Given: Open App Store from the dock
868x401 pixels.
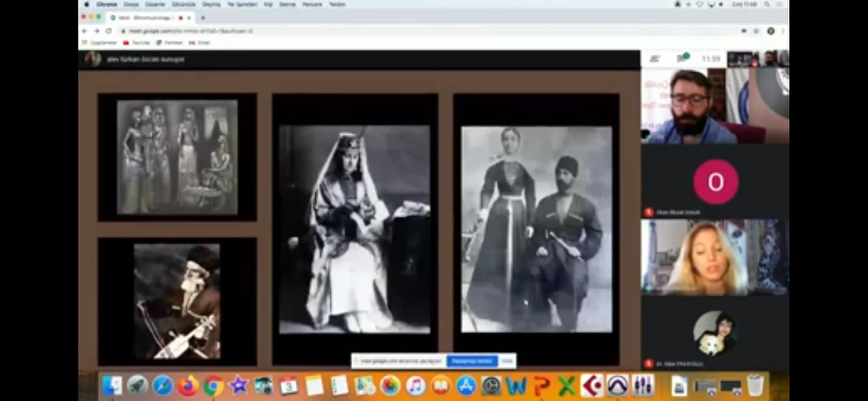Looking at the screenshot, I should (466, 385).
